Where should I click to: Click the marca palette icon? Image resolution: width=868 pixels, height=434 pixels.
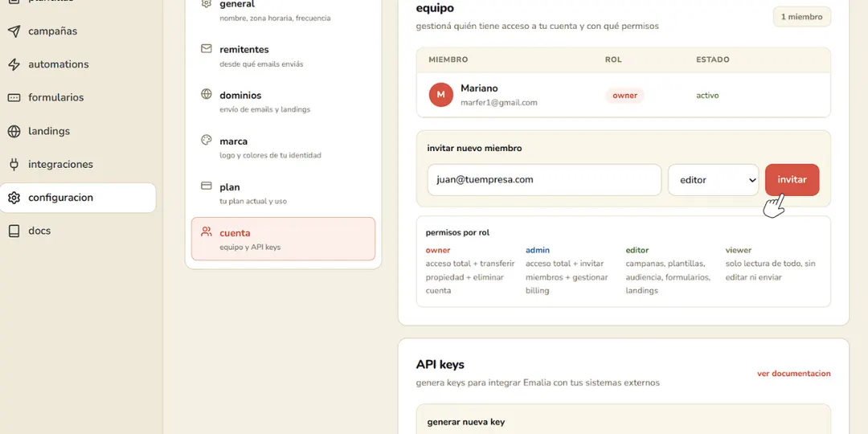(x=206, y=140)
